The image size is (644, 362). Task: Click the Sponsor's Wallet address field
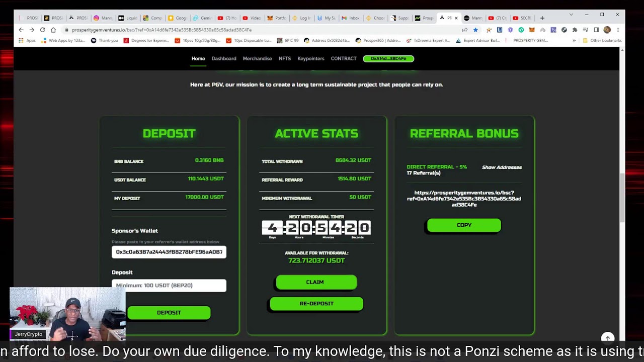pyautogui.click(x=169, y=252)
